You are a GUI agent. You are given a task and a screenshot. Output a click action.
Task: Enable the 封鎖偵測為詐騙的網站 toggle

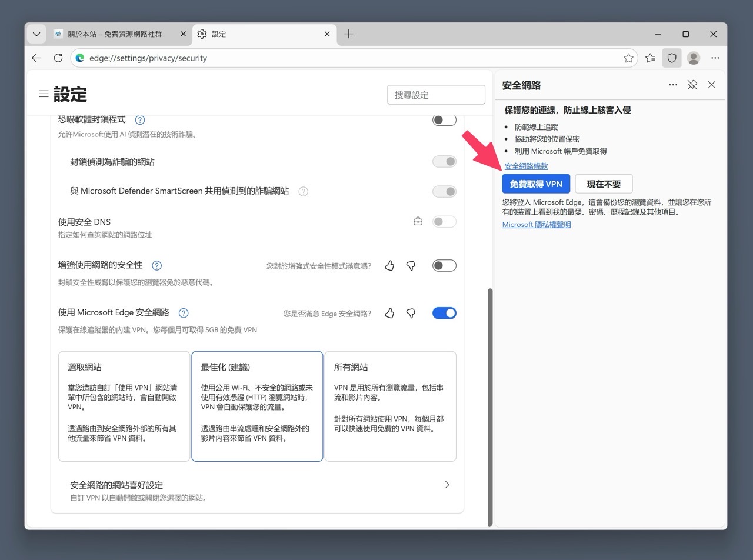click(x=444, y=161)
